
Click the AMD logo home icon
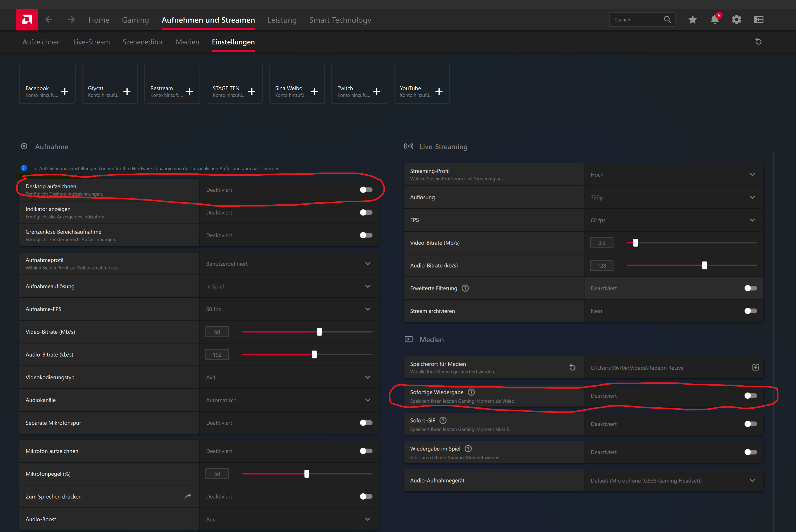(x=27, y=19)
